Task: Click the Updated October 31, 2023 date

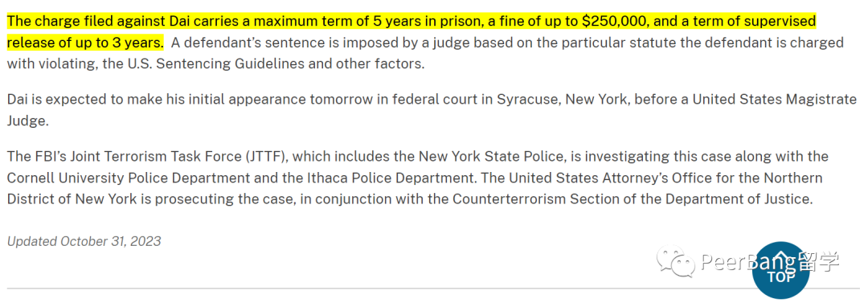Action: pos(84,241)
